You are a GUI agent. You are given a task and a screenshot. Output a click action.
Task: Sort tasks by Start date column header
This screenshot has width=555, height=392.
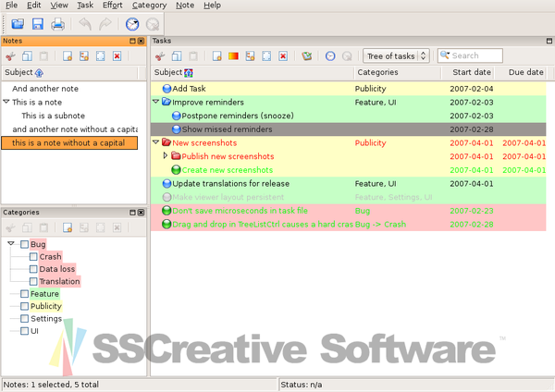point(468,72)
